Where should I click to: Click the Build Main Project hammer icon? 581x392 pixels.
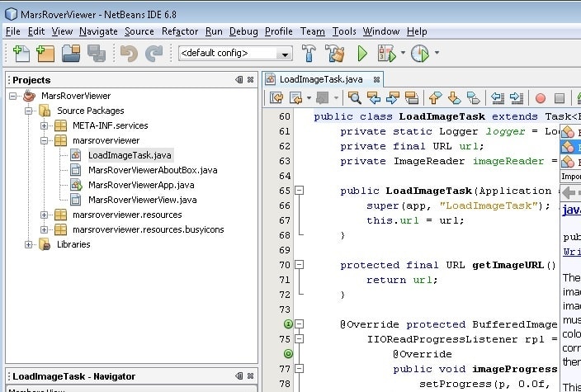coord(309,54)
